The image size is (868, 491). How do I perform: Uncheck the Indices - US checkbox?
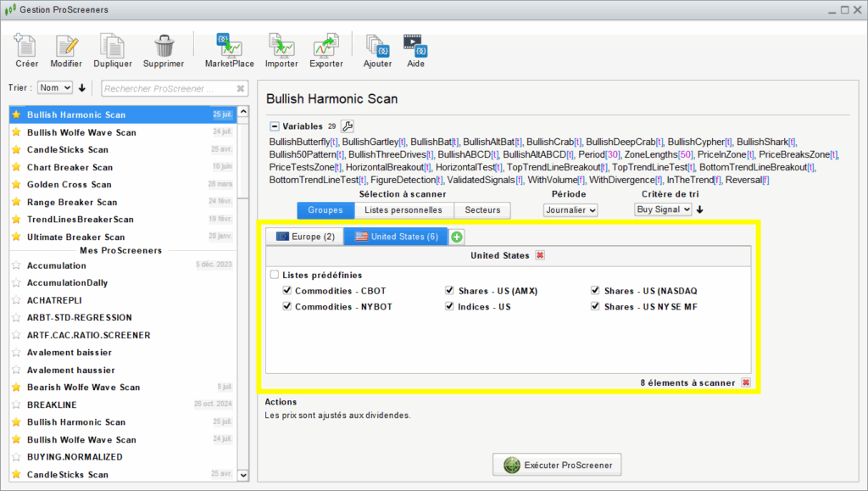point(450,307)
